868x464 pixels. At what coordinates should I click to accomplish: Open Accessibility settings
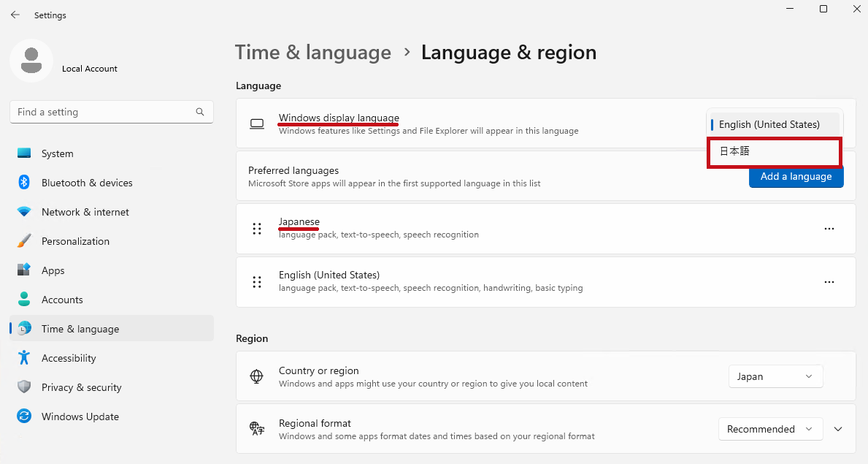(112, 357)
